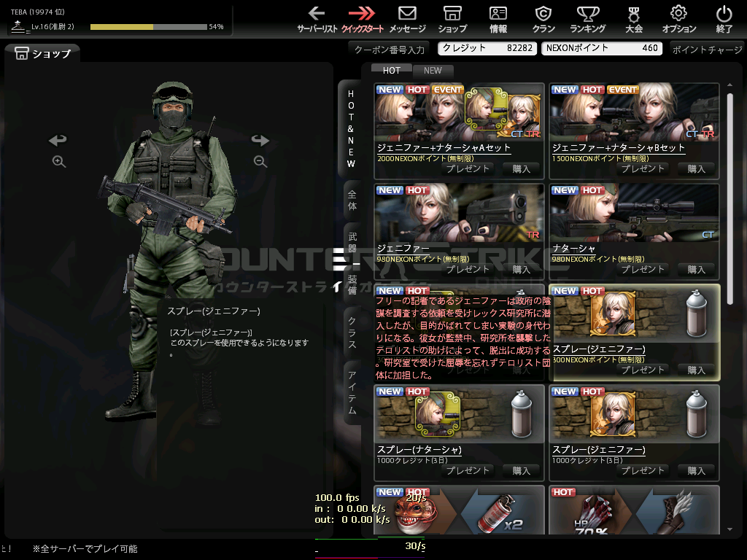The image size is (747, 560).
Task: Click the クレジット balance field
Action: (487, 48)
